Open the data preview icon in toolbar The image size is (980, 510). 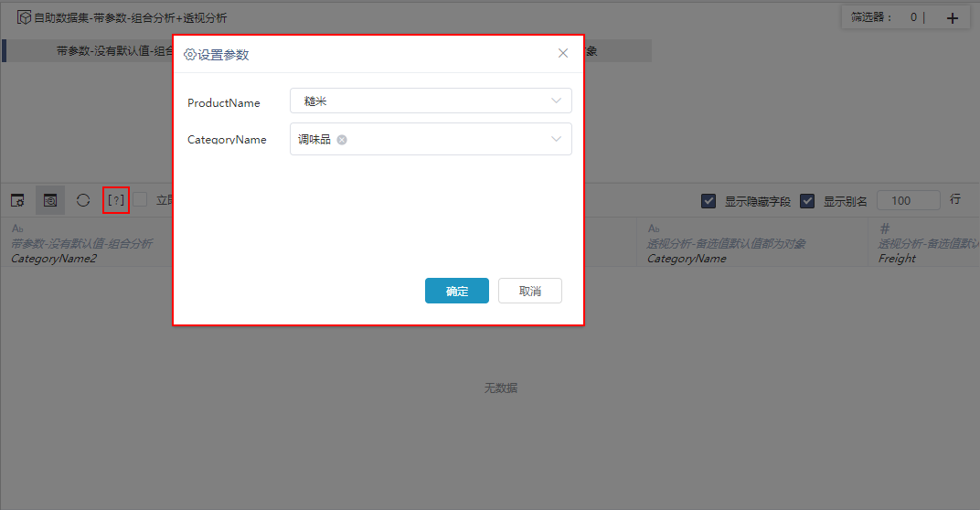(x=50, y=200)
